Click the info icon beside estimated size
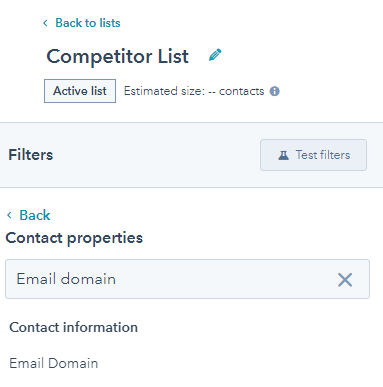 pyautogui.click(x=275, y=91)
